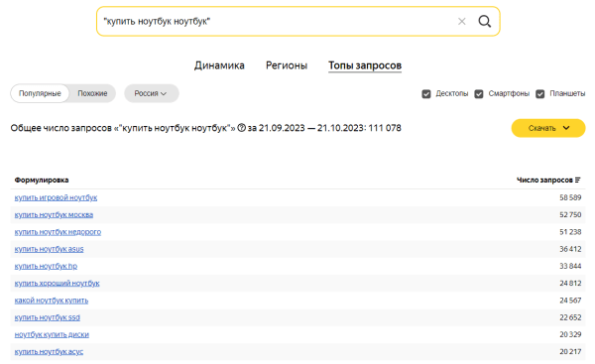
Task: Open the купить ноутбук ssd link
Action: pyautogui.click(x=48, y=317)
